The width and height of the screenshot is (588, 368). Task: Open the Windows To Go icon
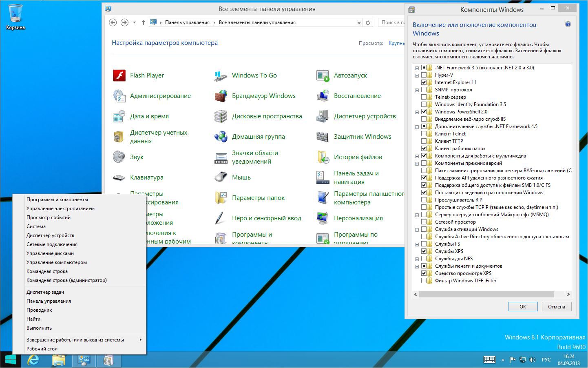tap(221, 75)
